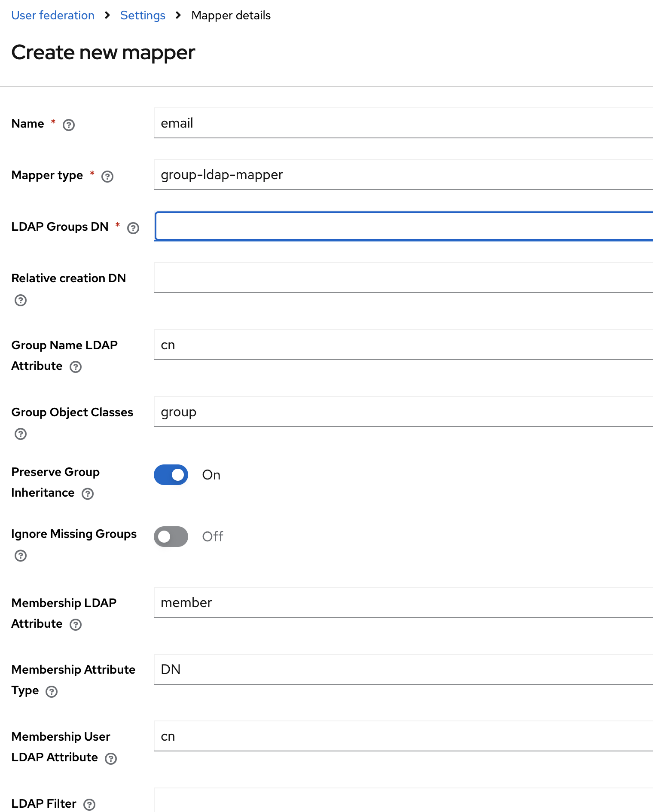The height and width of the screenshot is (812, 653).
Task: Click the help icon next to Name
Action: pos(69,125)
